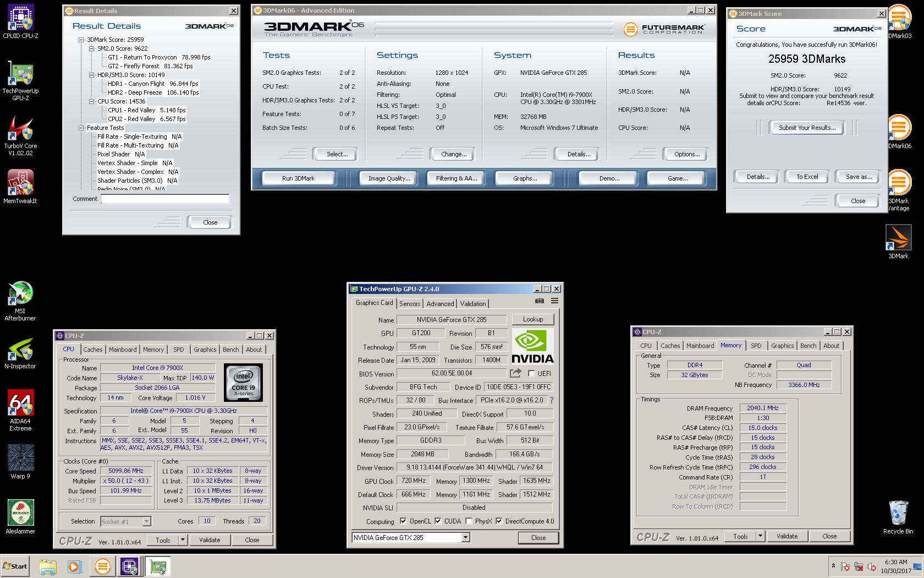Switch to the CPU-Z taskbar item
Screen dimensions: 924x578
click(129, 566)
